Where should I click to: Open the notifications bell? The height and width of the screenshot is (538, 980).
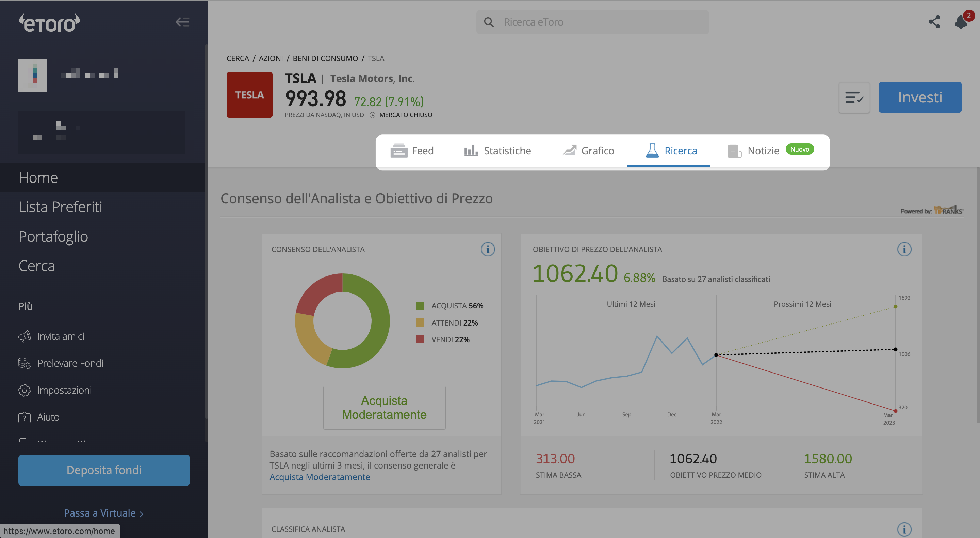961,22
